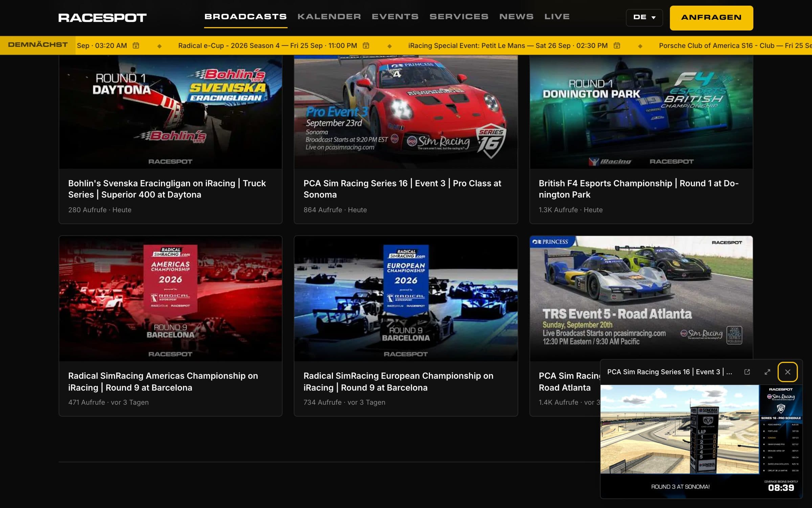Click '280 Aufrufe · Heute' text

[x=100, y=210]
